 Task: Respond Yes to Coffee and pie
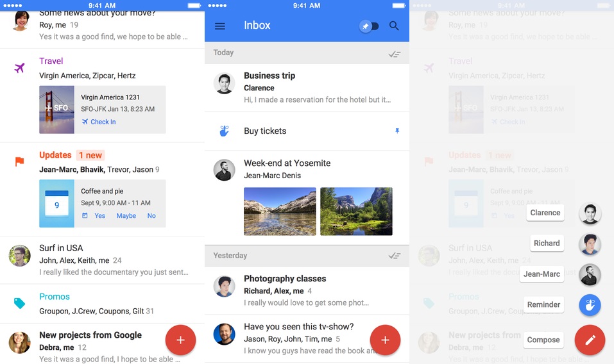point(99,216)
